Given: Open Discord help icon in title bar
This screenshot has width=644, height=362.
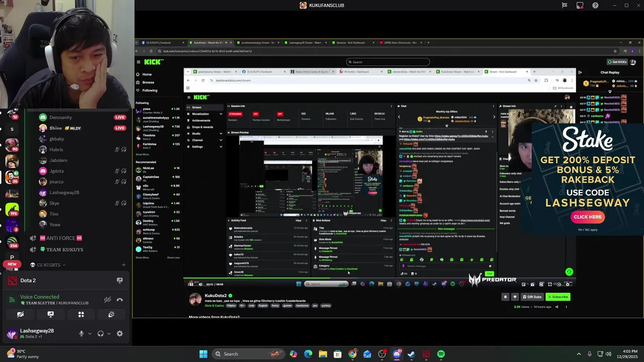Looking at the screenshot, I should [595, 6].
